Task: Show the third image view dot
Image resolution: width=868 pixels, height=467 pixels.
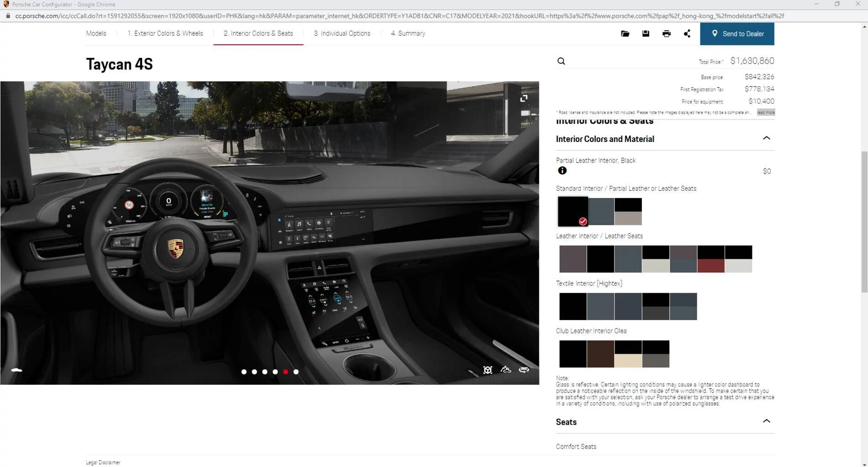Action: pos(265,372)
